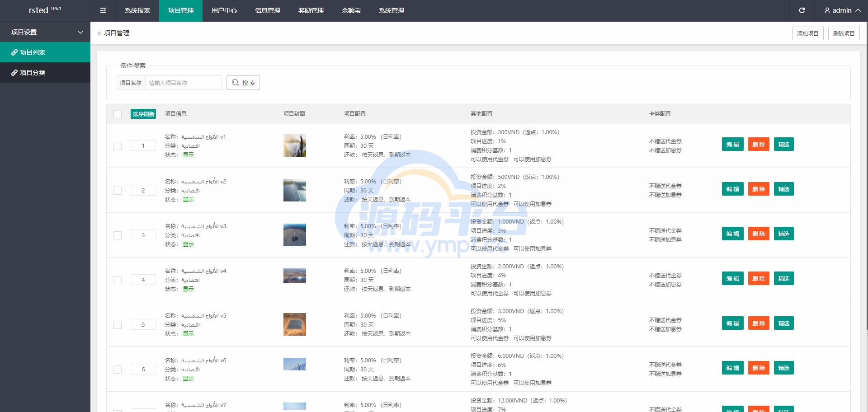Viewport: 868px width, 412px height.
Task: Click sort order field of project v6
Action: point(143,369)
